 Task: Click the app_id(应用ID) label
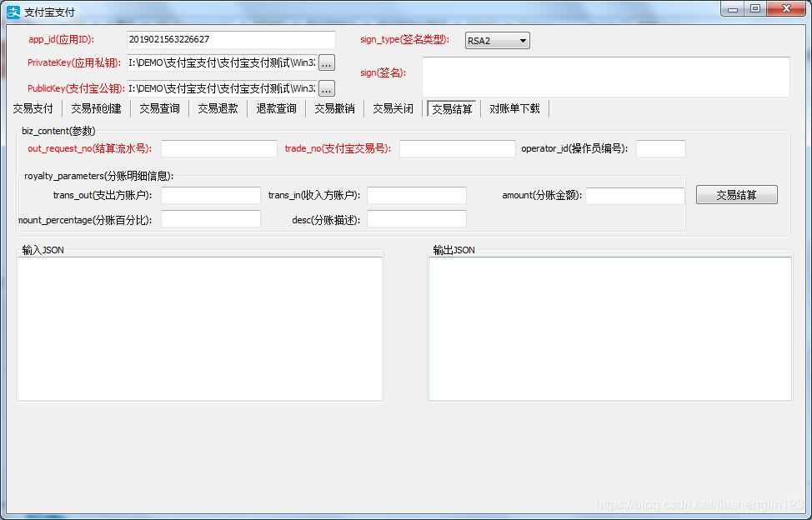[62, 39]
